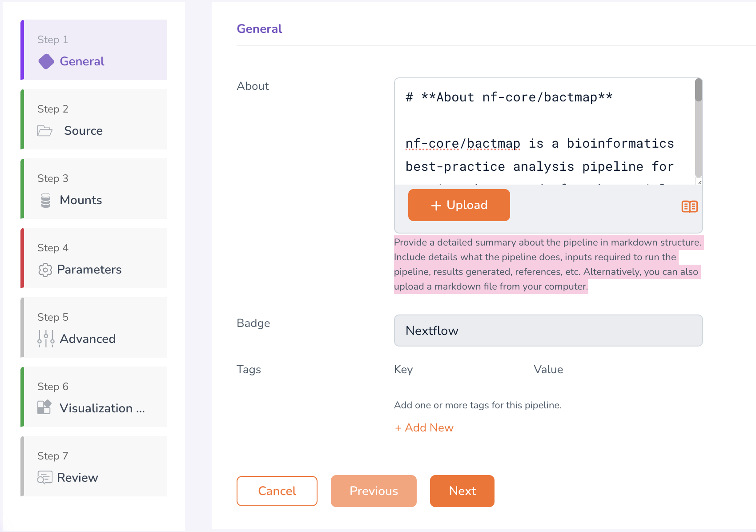The height and width of the screenshot is (532, 756).
Task: Click the Badge field showing Nextflow
Action: (x=548, y=330)
